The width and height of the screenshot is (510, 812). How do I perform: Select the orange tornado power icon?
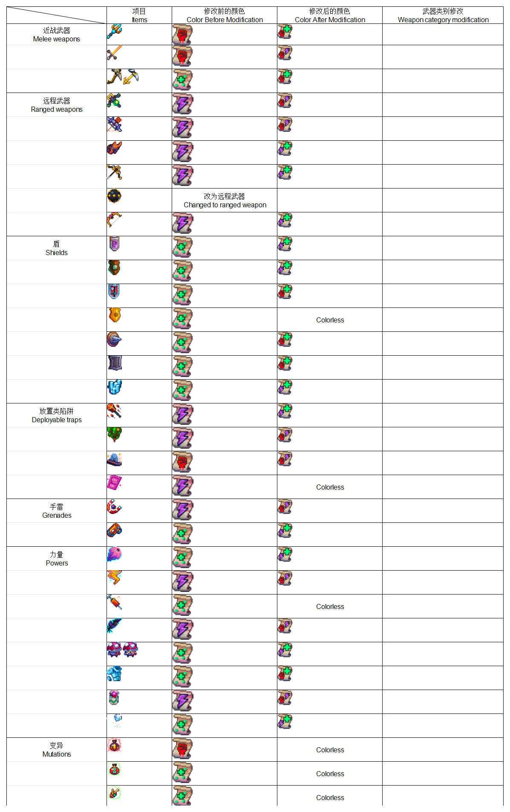click(x=114, y=578)
